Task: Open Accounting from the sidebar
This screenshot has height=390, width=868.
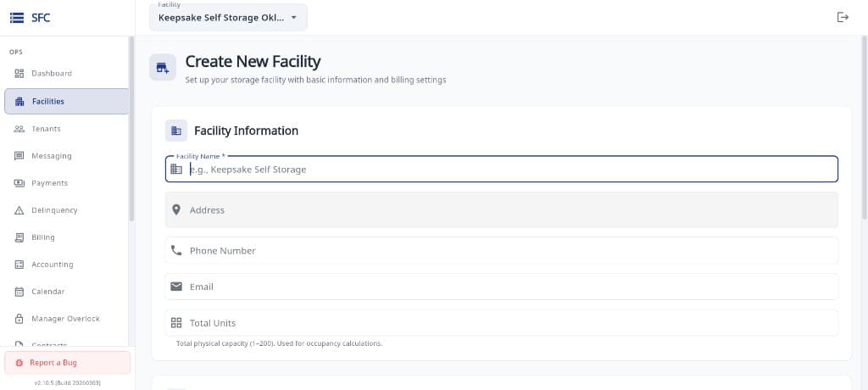Action: [x=66, y=265]
